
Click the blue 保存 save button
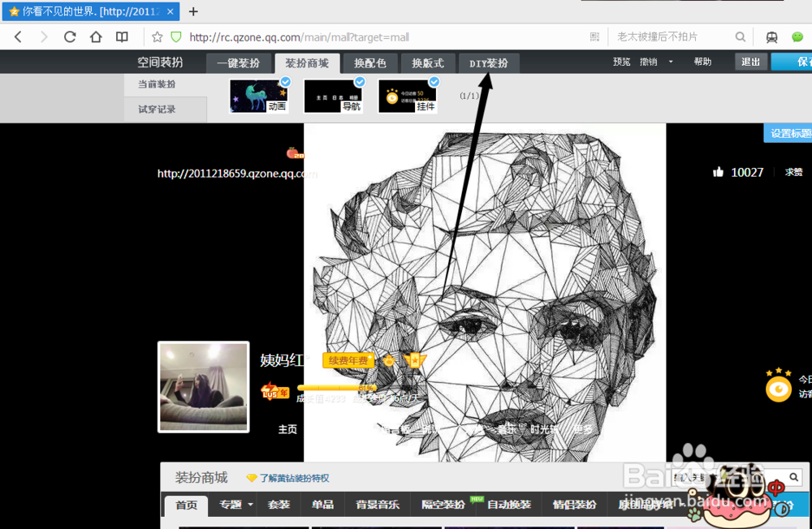(791, 62)
